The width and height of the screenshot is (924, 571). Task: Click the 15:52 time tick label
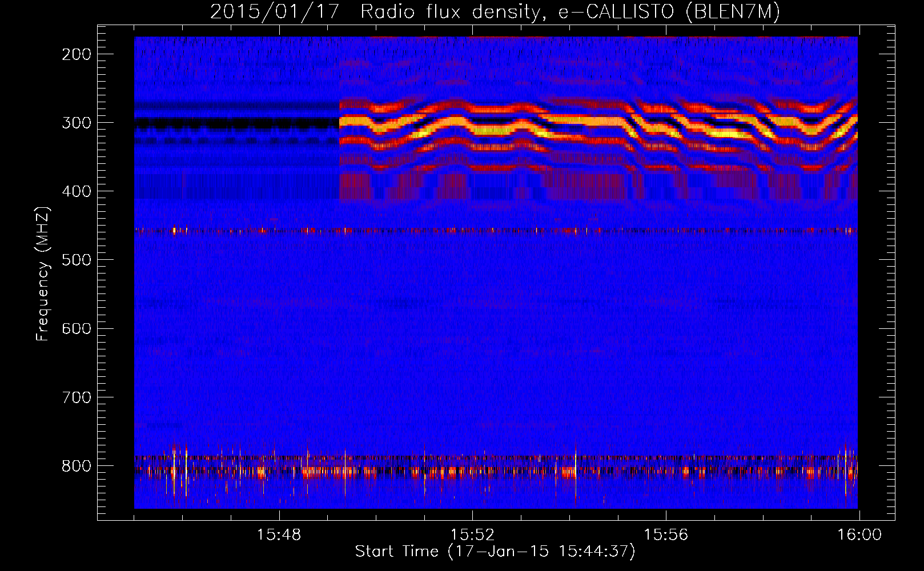(472, 535)
